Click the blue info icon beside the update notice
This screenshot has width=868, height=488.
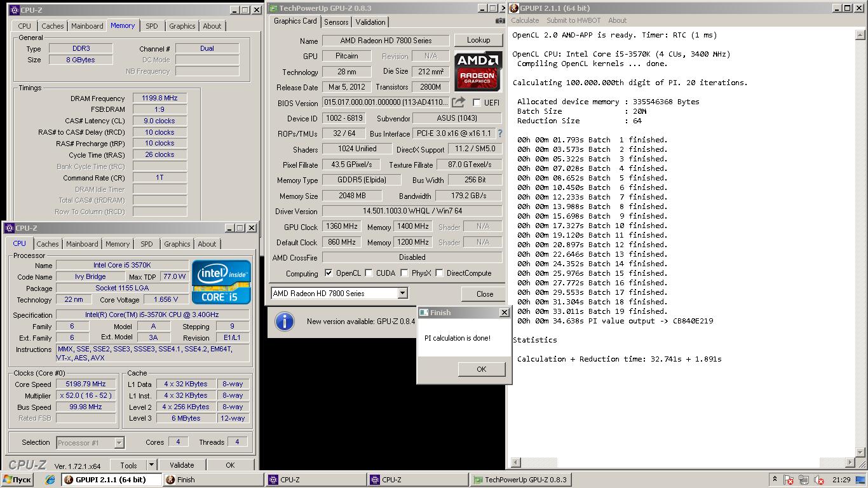point(284,322)
